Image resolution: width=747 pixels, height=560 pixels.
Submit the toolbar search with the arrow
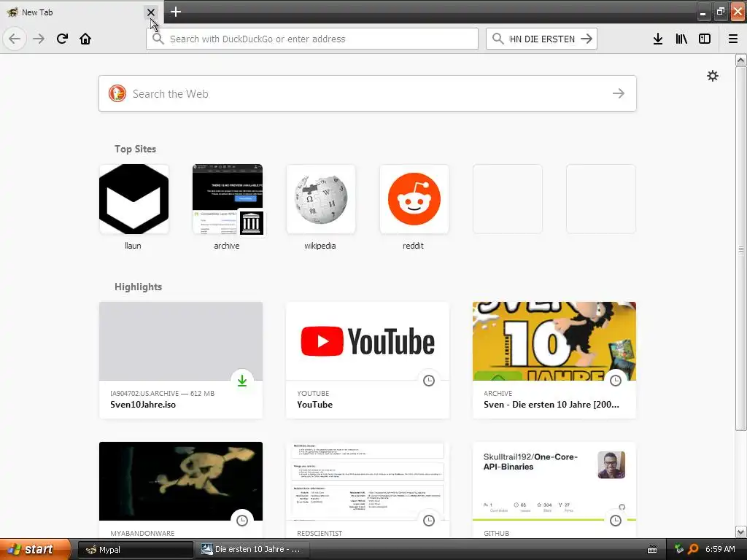[x=587, y=39]
